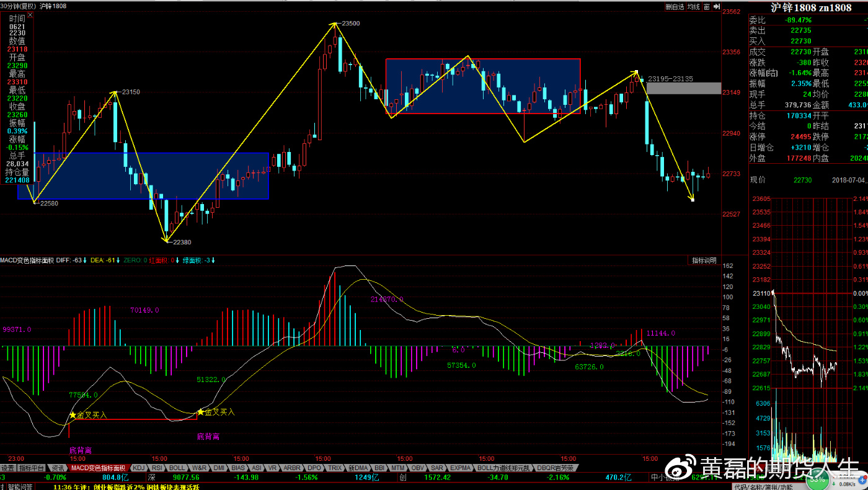Click the 外盘 177248 value

click(x=799, y=158)
